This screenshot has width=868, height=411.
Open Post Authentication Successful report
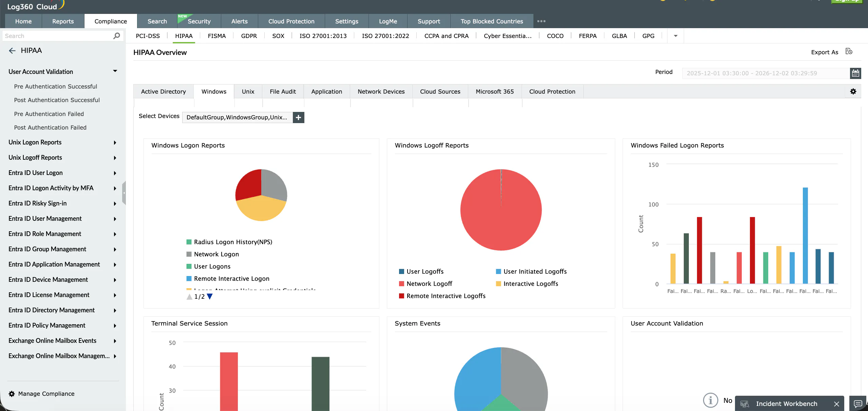coord(57,100)
